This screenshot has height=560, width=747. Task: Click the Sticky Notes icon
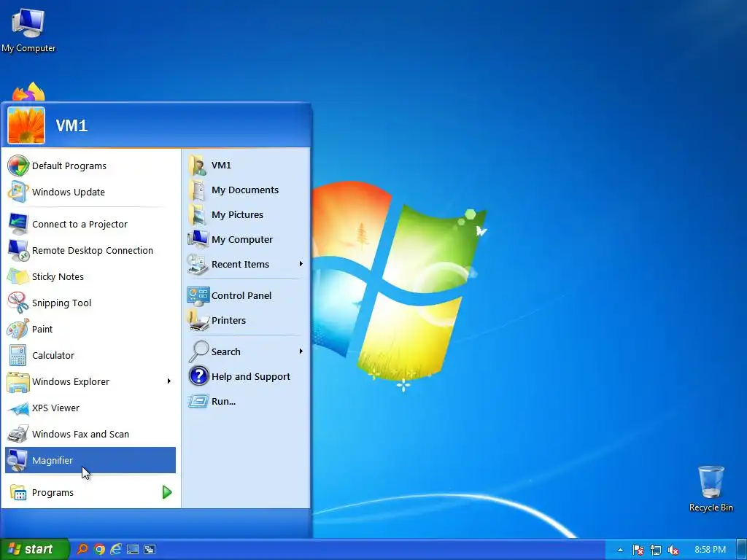[x=18, y=276]
